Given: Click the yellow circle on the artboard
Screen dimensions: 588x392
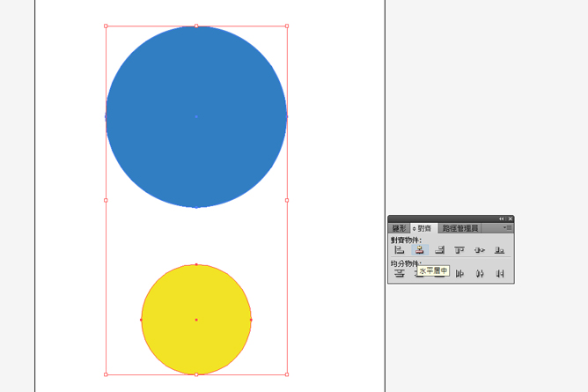Looking at the screenshot, I should pos(196,320).
